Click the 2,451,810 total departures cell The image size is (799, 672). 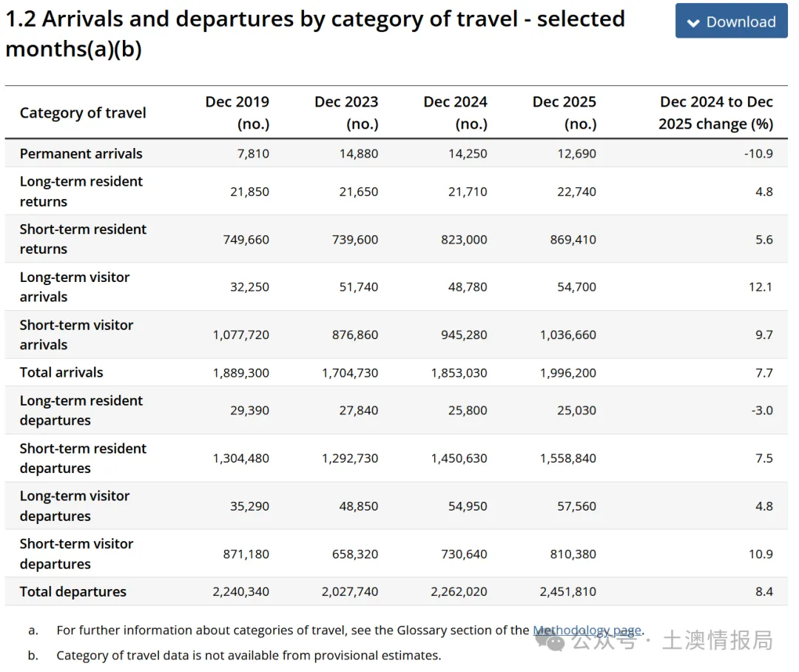pos(567,591)
